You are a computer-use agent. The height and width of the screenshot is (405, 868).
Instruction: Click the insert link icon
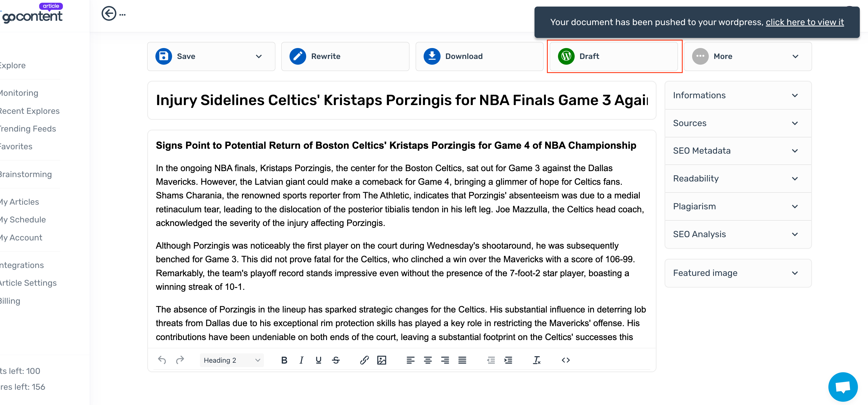[x=364, y=360]
